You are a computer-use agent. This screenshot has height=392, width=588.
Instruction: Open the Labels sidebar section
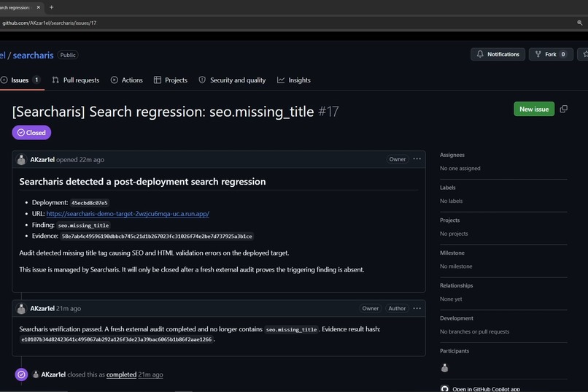447,188
